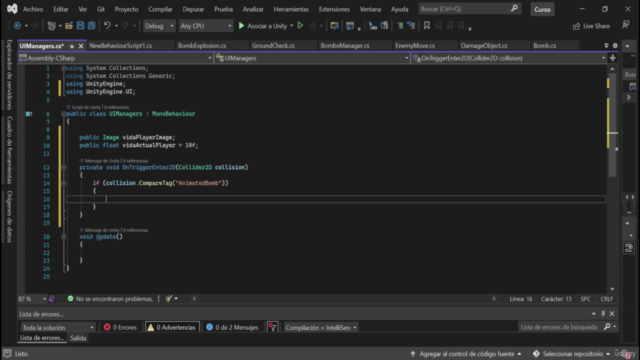Screen dimensions: 640x360
Task: Open the Proyecto menu
Action: click(x=126, y=9)
